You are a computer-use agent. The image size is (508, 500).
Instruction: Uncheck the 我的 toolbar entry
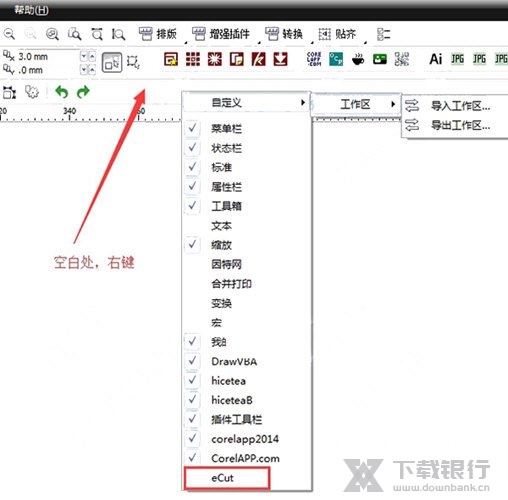click(x=247, y=342)
